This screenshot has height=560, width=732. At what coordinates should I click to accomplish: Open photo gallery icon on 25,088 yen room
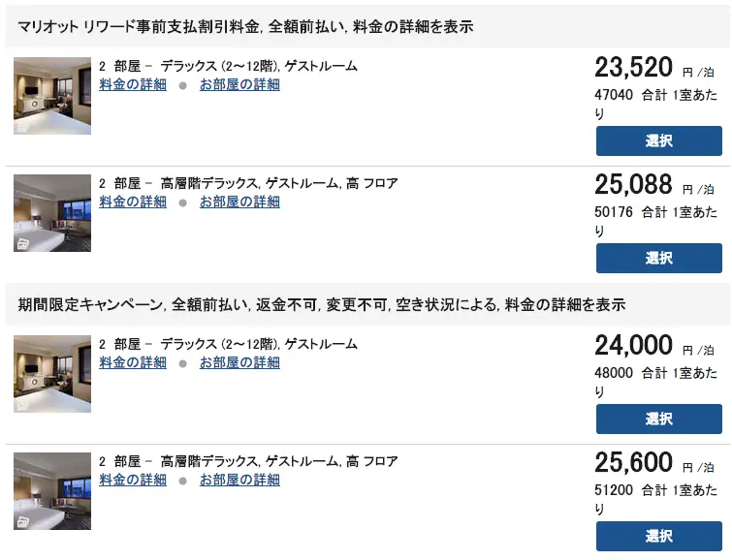pos(21,243)
